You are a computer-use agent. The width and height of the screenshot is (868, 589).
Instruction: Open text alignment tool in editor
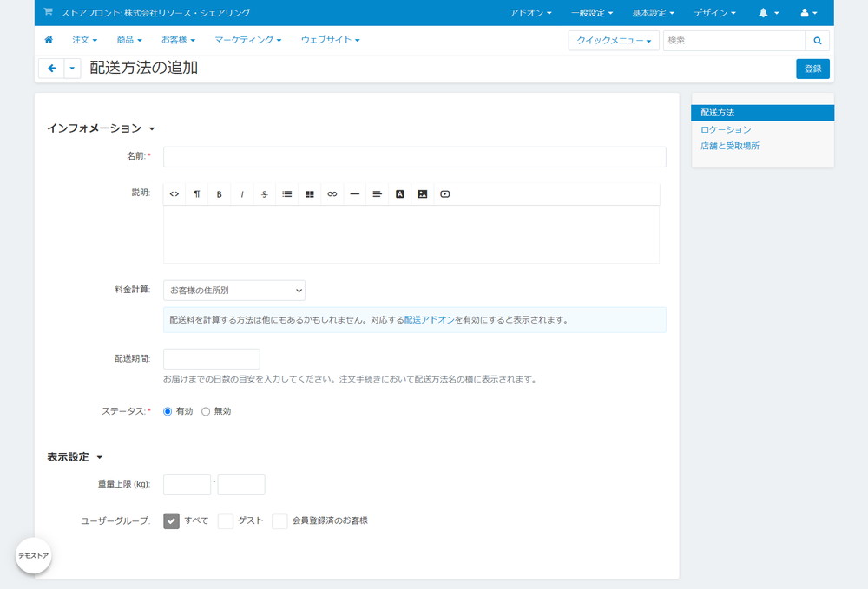click(x=377, y=194)
